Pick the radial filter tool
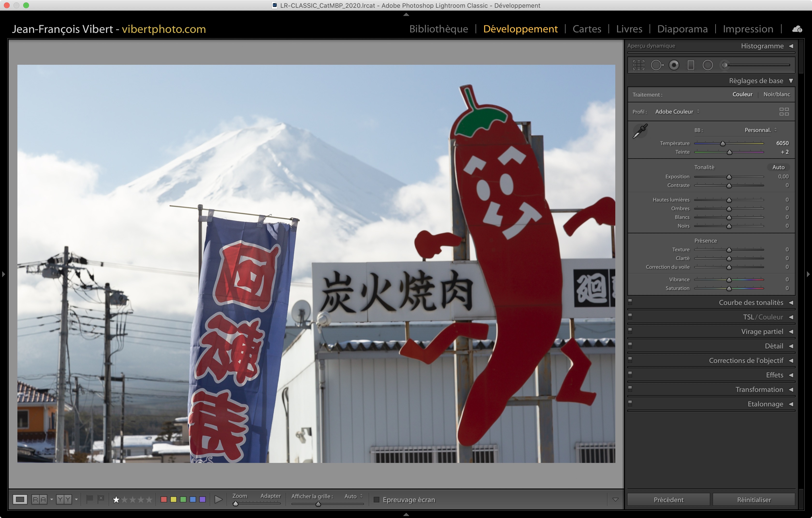Image resolution: width=812 pixels, height=518 pixels. 707,65
